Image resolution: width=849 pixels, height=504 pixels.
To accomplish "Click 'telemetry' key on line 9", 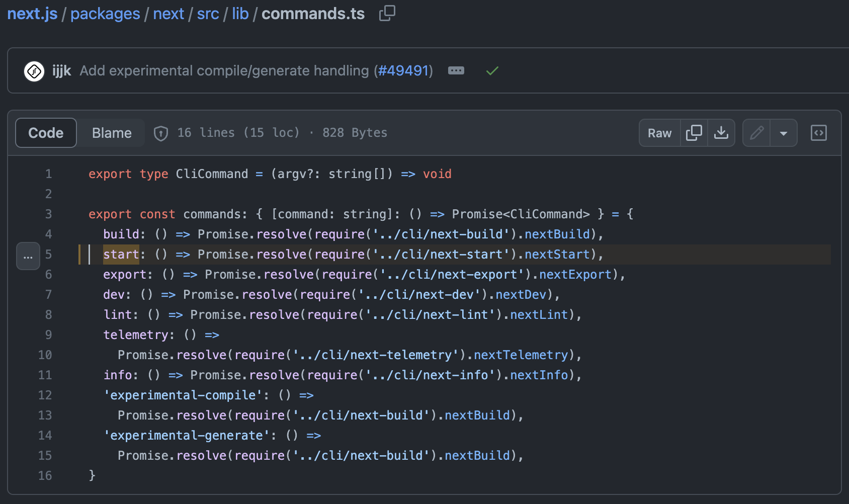I will [136, 335].
